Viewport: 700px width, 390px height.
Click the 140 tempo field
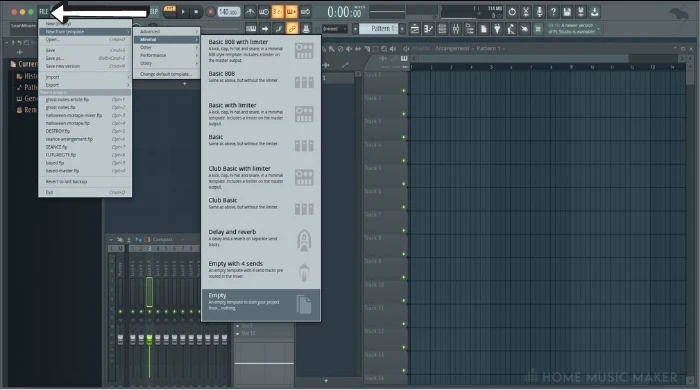pyautogui.click(x=229, y=12)
